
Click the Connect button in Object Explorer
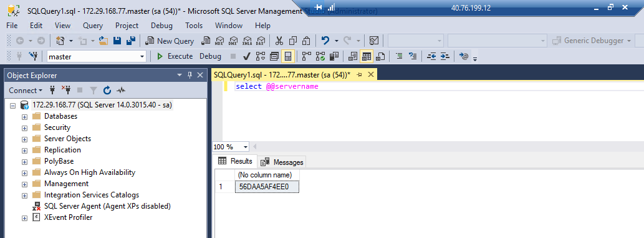[26, 90]
